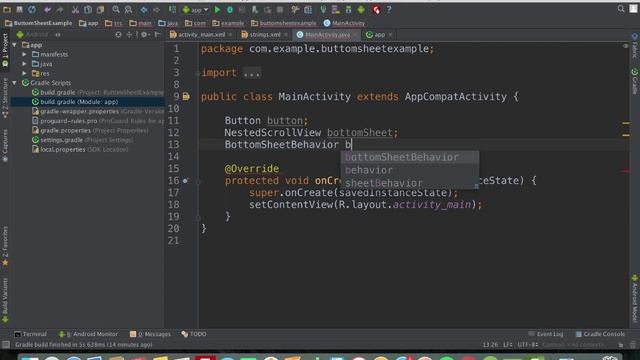Click the related XML gutter icon on line 9
Viewport: 640px width, 360px height.
[x=186, y=97]
